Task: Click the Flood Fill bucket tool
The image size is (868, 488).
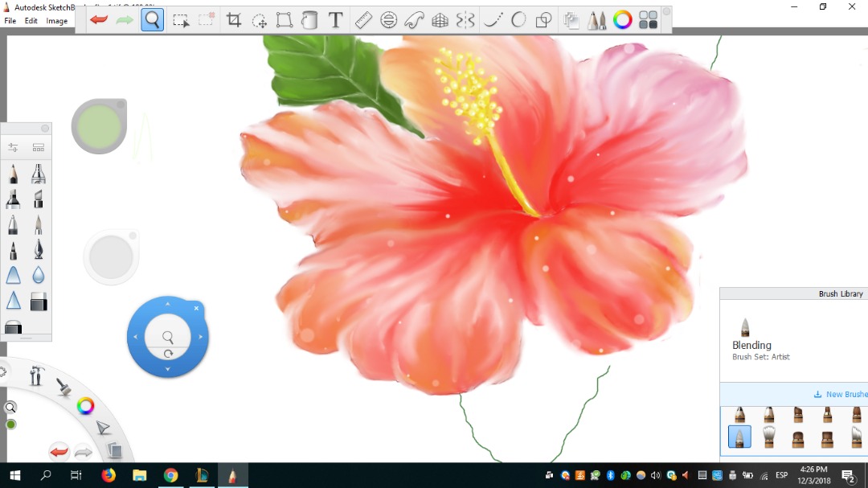Action: tap(310, 20)
